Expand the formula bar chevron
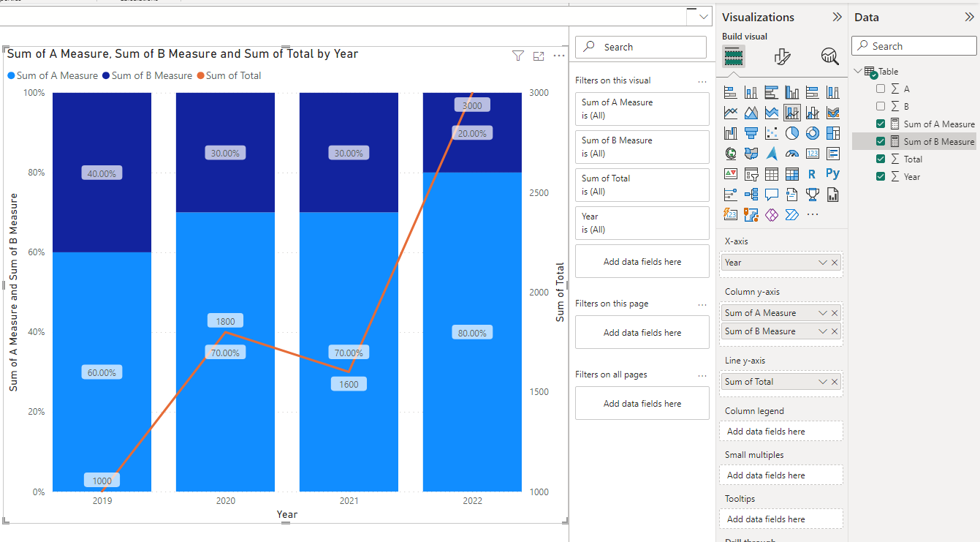The height and width of the screenshot is (542, 980). point(704,17)
